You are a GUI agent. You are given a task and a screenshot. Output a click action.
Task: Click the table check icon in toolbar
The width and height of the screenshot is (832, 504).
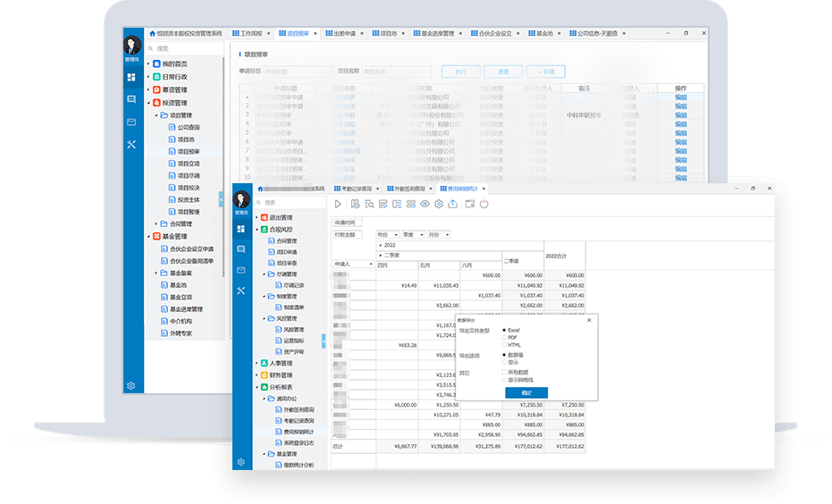tap(383, 204)
